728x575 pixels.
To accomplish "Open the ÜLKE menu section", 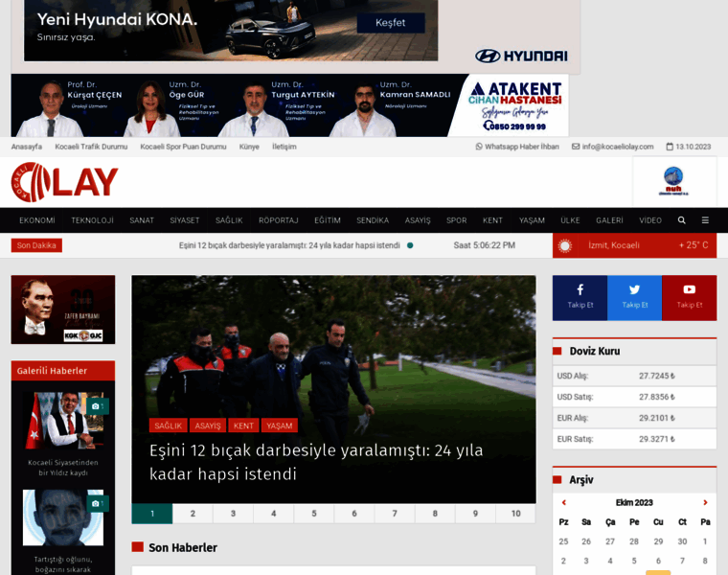I will [570, 220].
